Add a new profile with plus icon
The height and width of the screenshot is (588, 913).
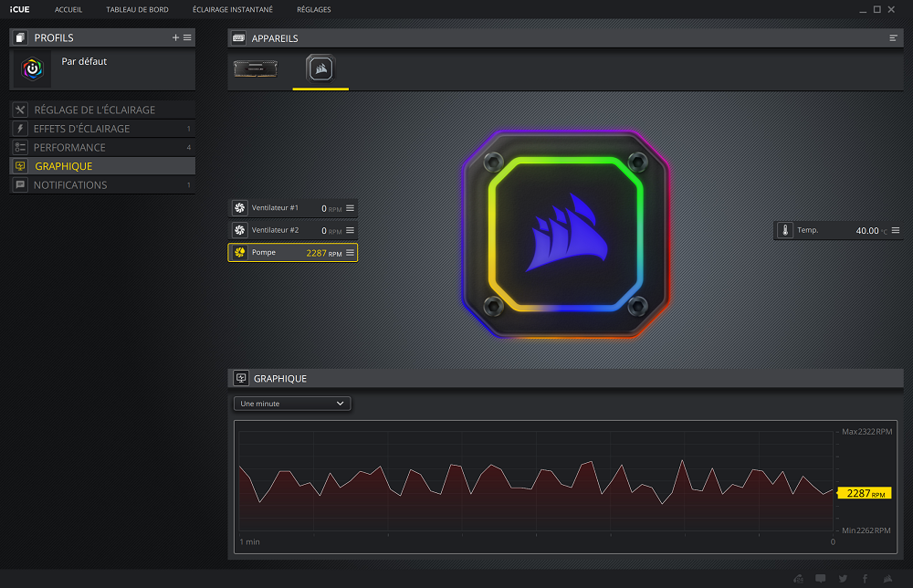pyautogui.click(x=175, y=37)
